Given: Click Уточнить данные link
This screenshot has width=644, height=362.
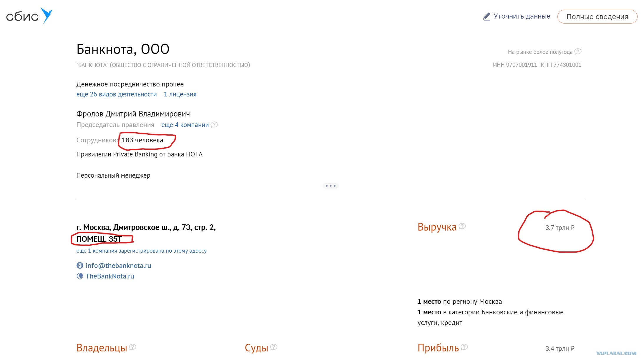Looking at the screenshot, I should pos(522,16).
